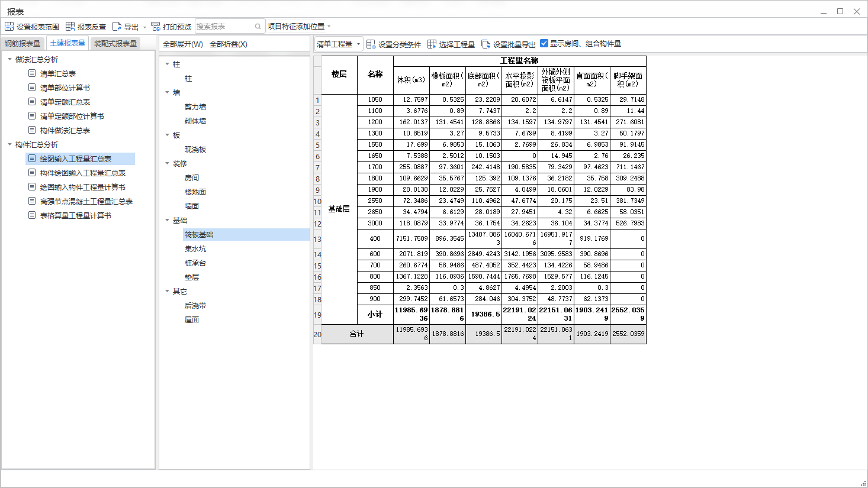Screen dimensions: 868x488
Task: Switch to the 土建报表量 tab
Action: click(x=67, y=43)
